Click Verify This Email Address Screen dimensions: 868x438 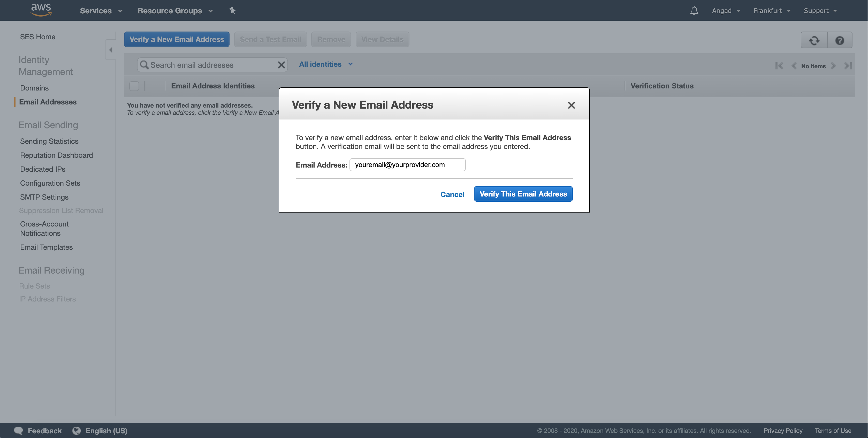click(523, 194)
